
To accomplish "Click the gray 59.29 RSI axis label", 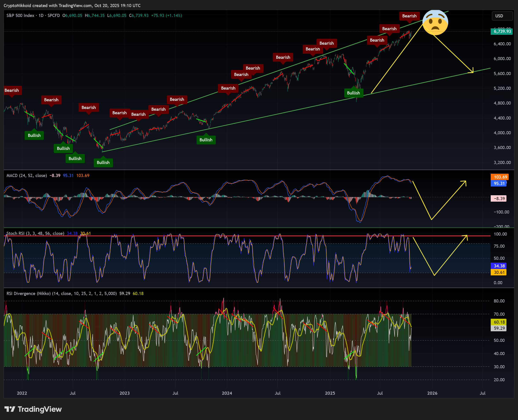I will pyautogui.click(x=499, y=328).
